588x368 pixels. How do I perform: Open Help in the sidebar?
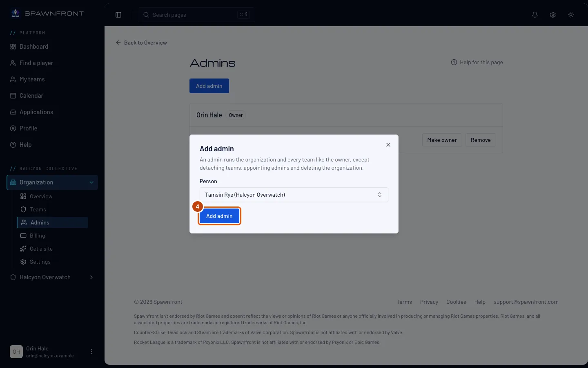(x=52, y=145)
